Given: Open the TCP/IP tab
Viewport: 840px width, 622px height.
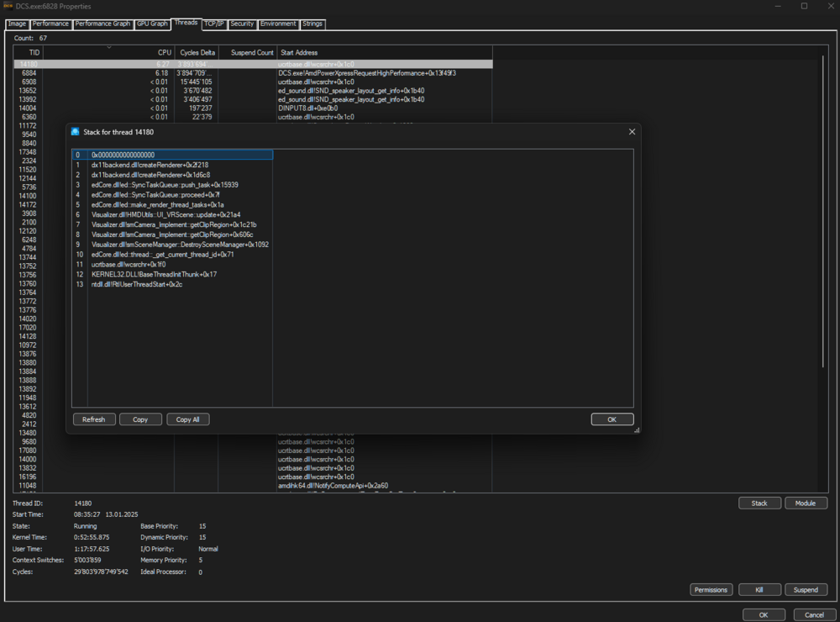Looking at the screenshot, I should pos(213,24).
